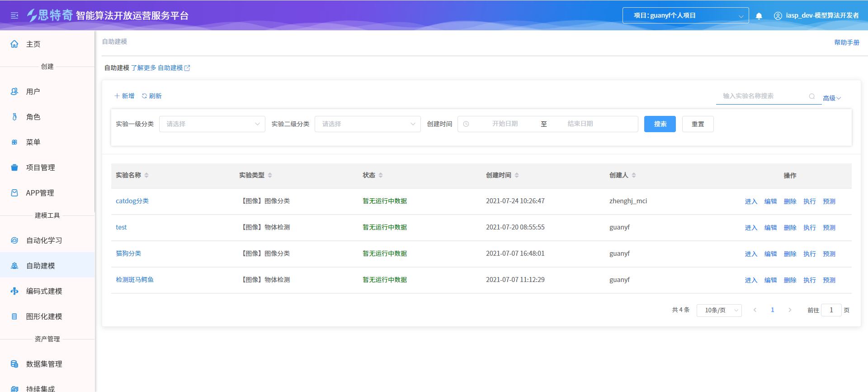Click the 项目管理 sidebar icon
The width and height of the screenshot is (868, 392).
14,167
